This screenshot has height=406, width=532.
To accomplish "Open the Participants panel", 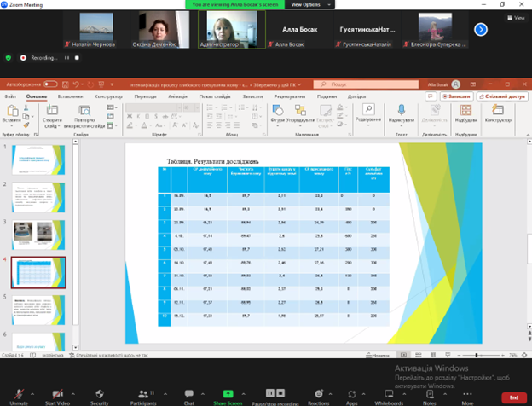I will pyautogui.click(x=143, y=394).
